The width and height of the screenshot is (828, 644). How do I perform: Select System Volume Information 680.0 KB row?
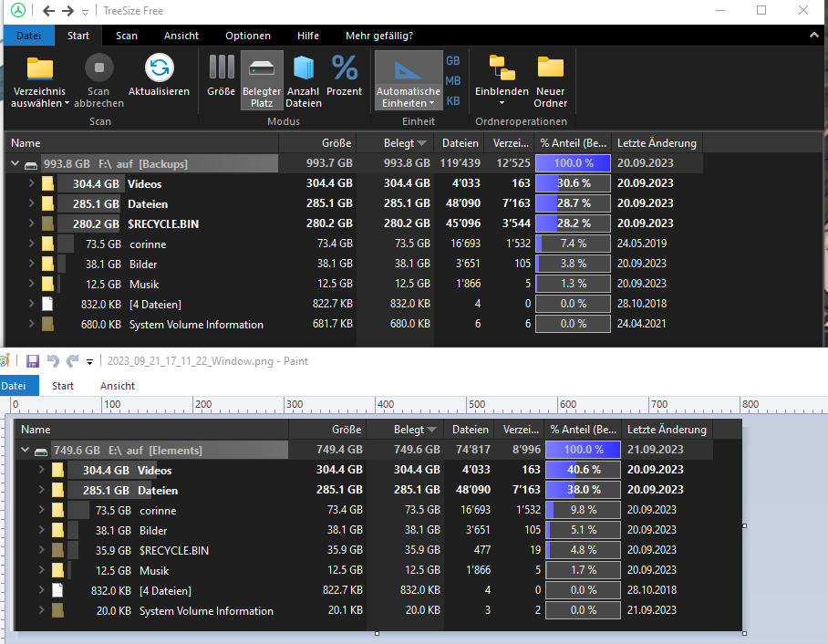[x=354, y=324]
